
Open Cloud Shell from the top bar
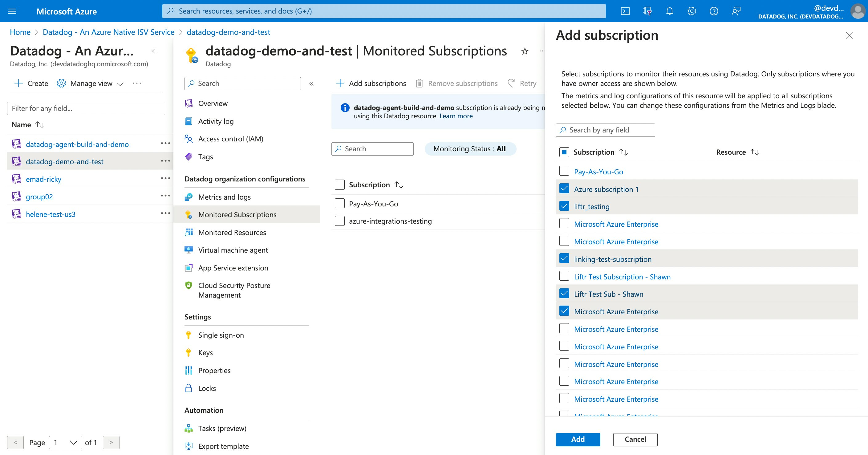tap(626, 11)
